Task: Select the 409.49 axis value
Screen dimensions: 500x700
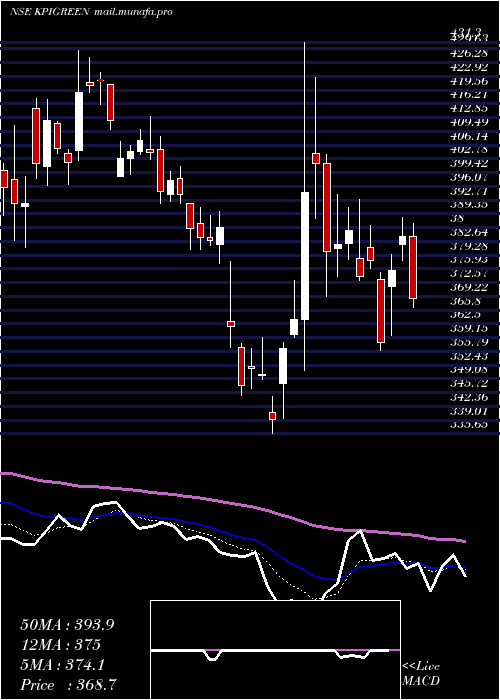Action: click(x=469, y=123)
